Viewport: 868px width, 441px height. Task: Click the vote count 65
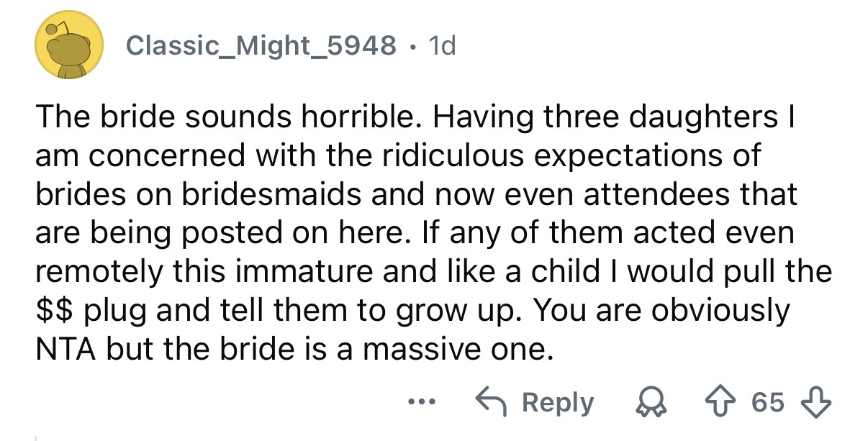point(769,403)
